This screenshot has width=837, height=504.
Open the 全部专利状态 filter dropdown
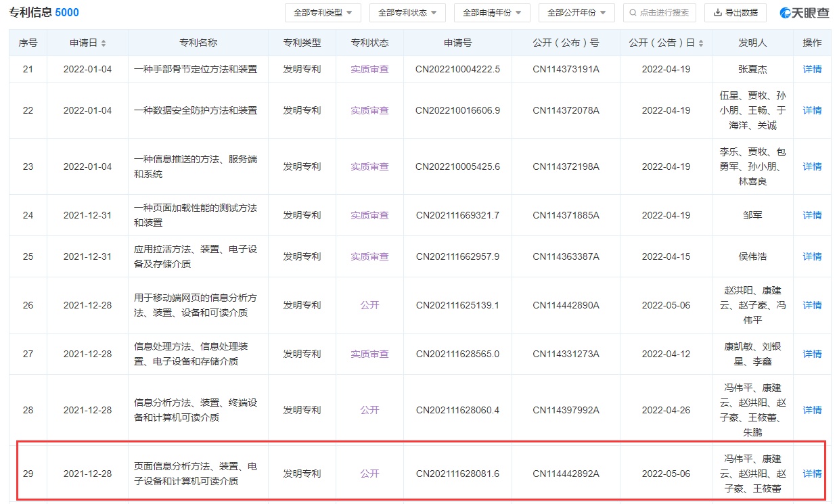coord(407,12)
